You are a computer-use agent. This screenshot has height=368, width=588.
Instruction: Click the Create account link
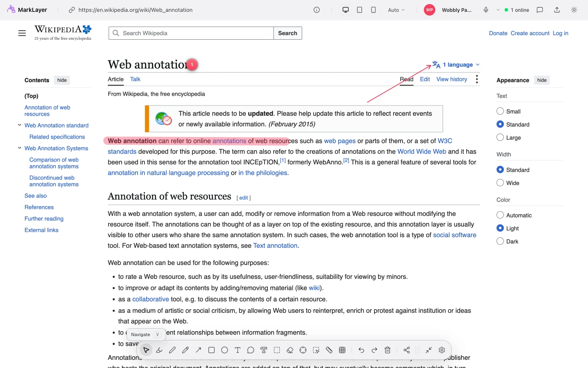pyautogui.click(x=530, y=33)
